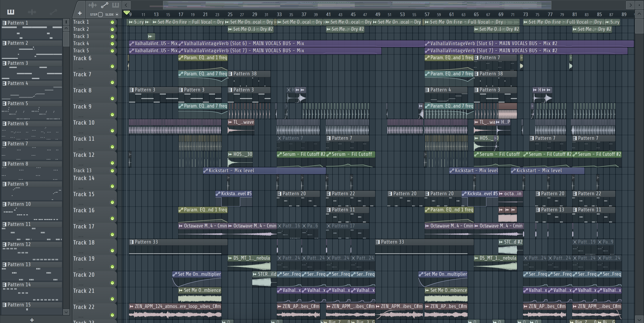The width and height of the screenshot is (644, 323).
Task: Click the down arrow of the picker list
Action: coord(66,312)
